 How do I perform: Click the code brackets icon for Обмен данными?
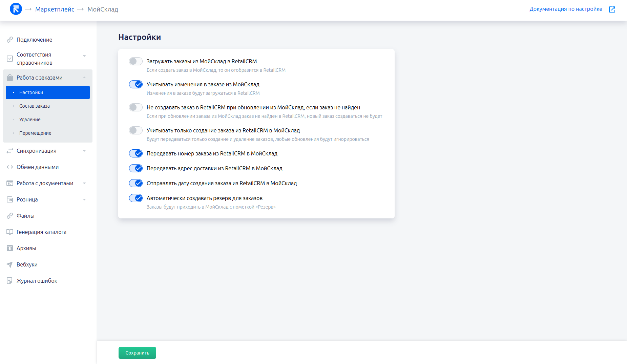[10, 167]
